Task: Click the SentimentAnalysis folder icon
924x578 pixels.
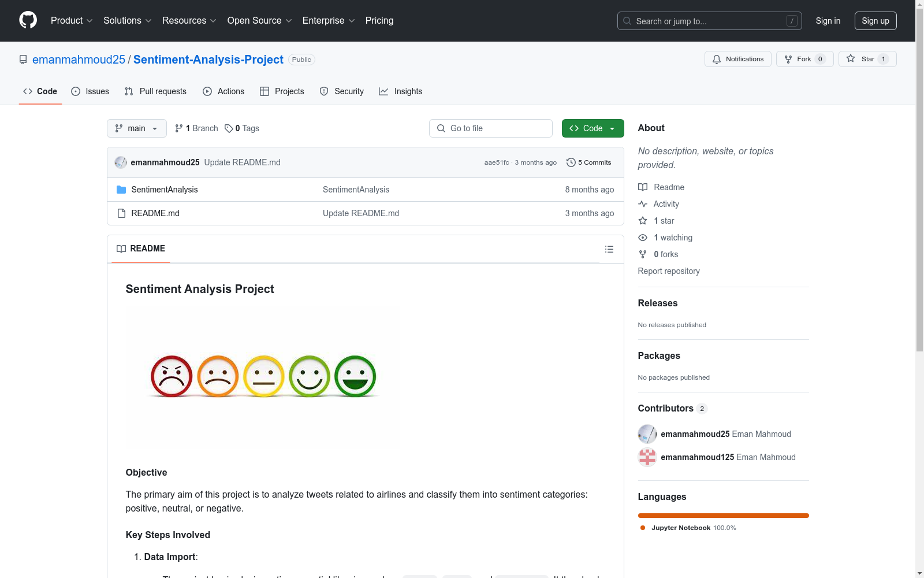Action: [x=121, y=190]
